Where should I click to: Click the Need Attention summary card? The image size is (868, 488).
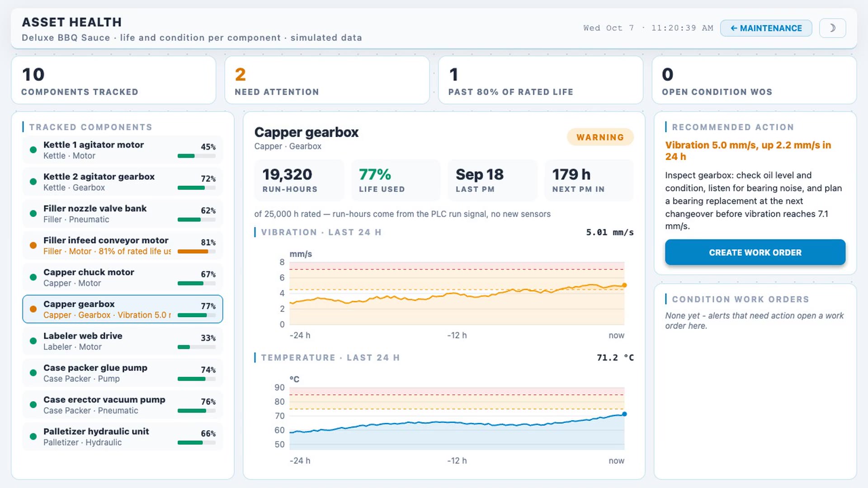(327, 80)
